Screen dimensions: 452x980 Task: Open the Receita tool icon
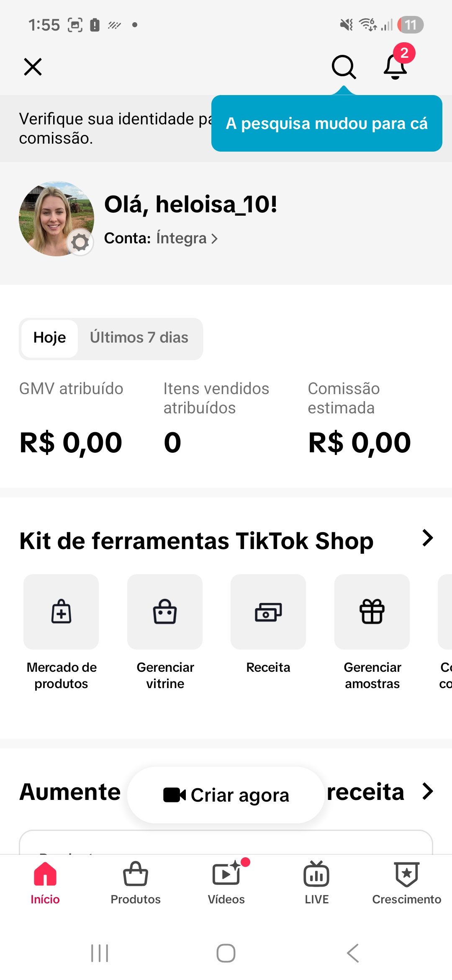tap(268, 611)
